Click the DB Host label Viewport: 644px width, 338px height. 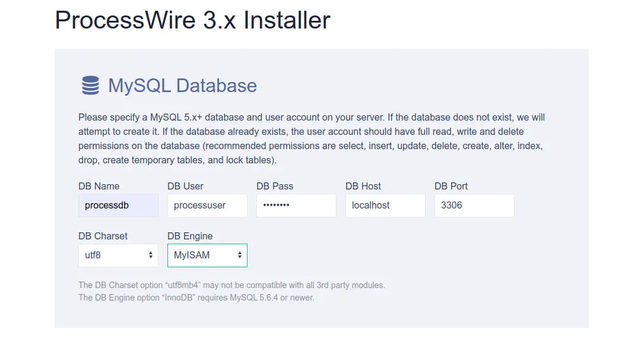[363, 187]
